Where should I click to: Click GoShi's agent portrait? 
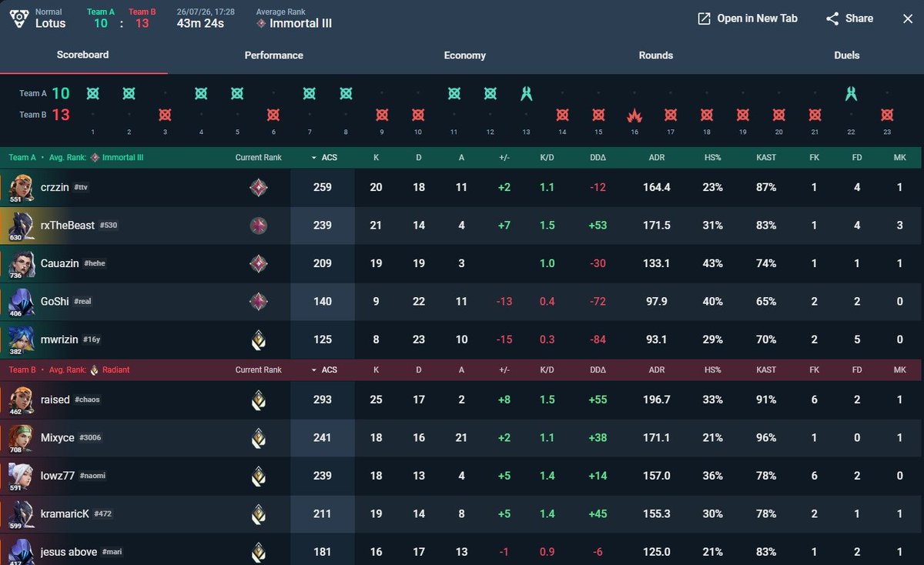(x=21, y=301)
